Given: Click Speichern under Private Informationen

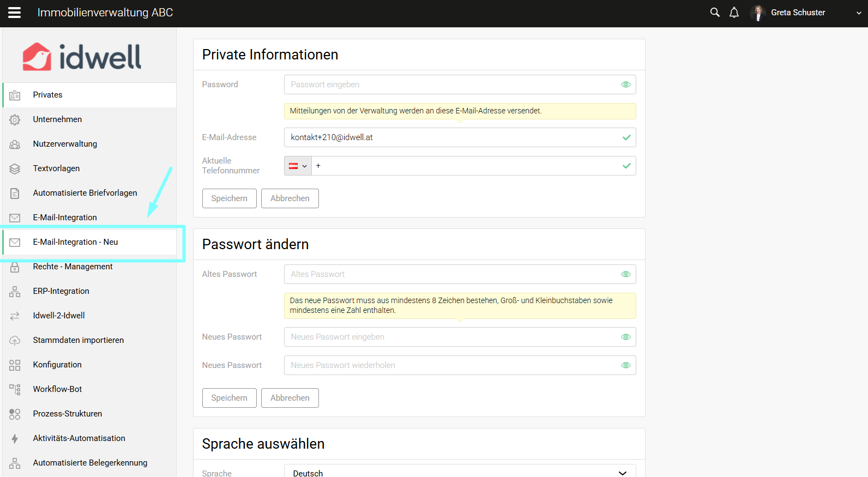Looking at the screenshot, I should coord(229,198).
